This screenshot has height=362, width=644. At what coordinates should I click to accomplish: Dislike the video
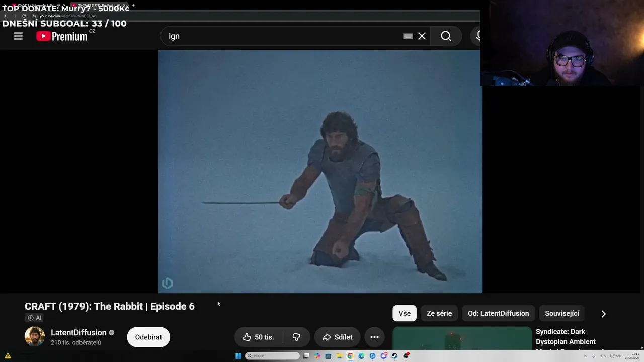[x=296, y=337]
